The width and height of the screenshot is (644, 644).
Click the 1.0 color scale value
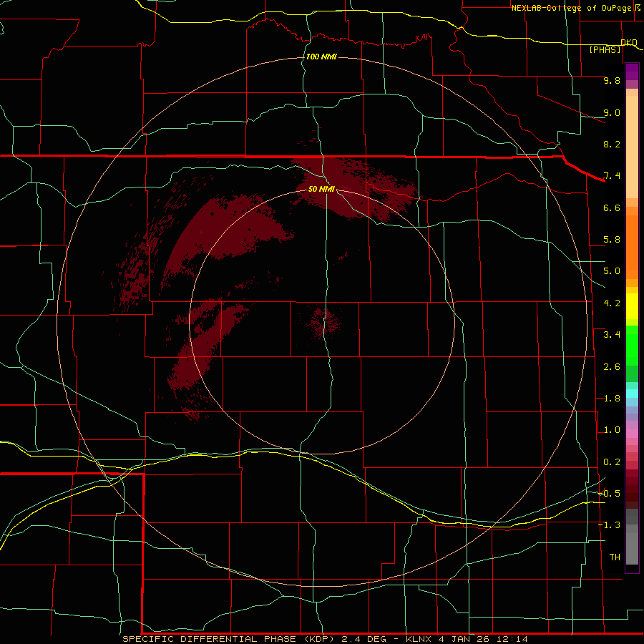point(612,430)
